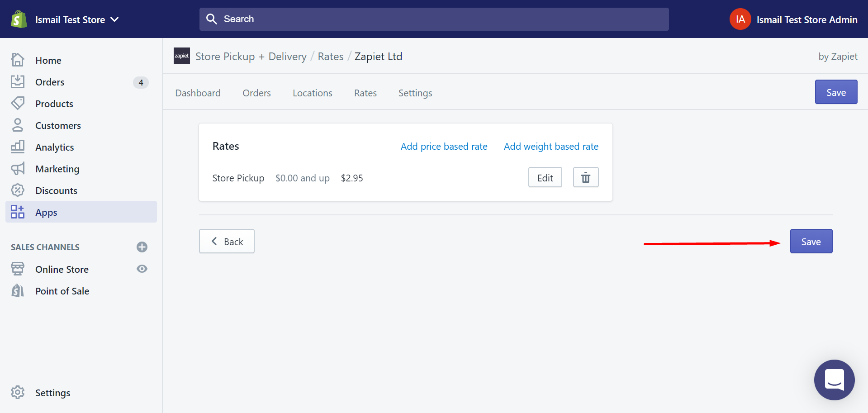Click the Point of Sale bag icon
Screen dimensions: 868x413
click(18, 290)
